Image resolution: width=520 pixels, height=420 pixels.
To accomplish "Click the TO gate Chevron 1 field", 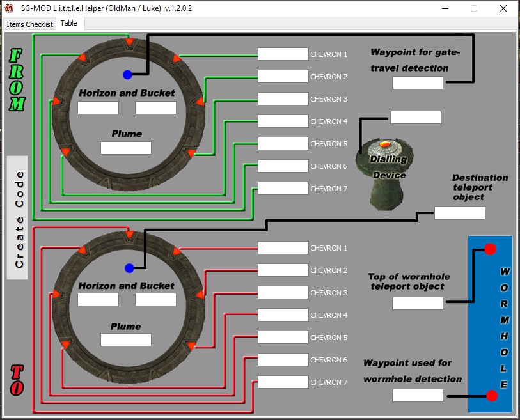I will (x=283, y=248).
